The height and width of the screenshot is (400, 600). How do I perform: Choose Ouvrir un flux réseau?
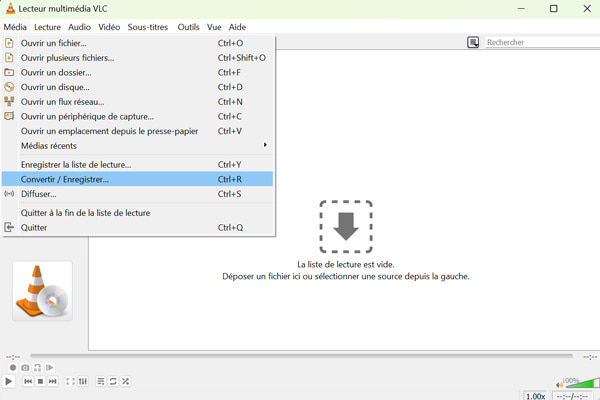(62, 102)
